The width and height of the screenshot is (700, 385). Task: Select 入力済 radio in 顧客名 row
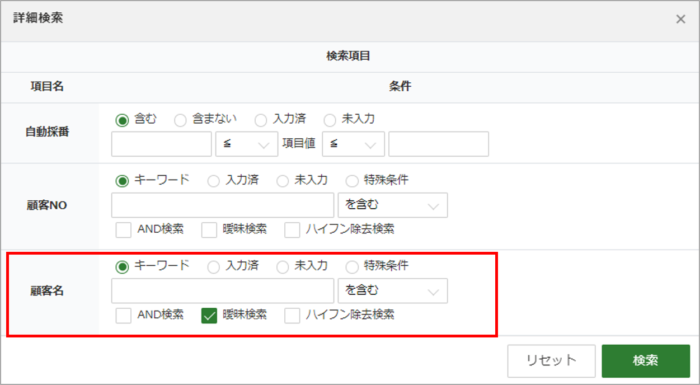pyautogui.click(x=213, y=267)
